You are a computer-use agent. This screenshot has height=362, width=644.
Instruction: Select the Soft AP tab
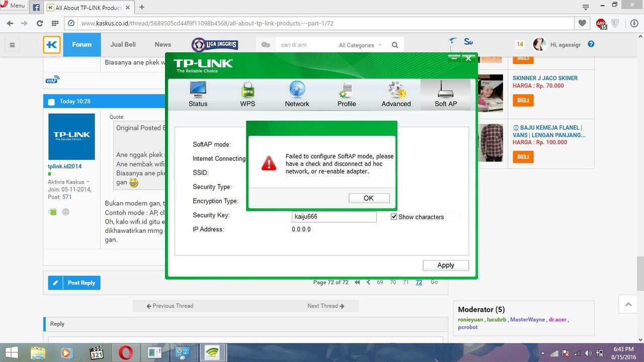click(x=446, y=95)
